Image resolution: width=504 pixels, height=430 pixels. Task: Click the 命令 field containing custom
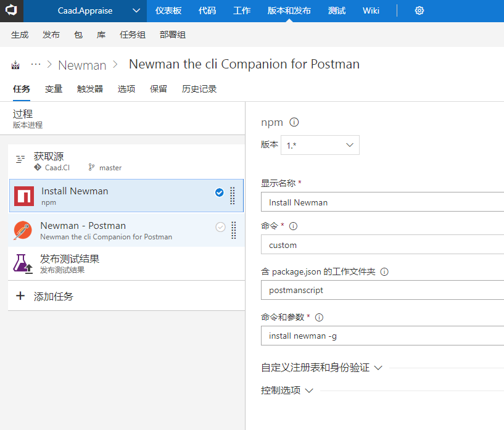pos(382,244)
